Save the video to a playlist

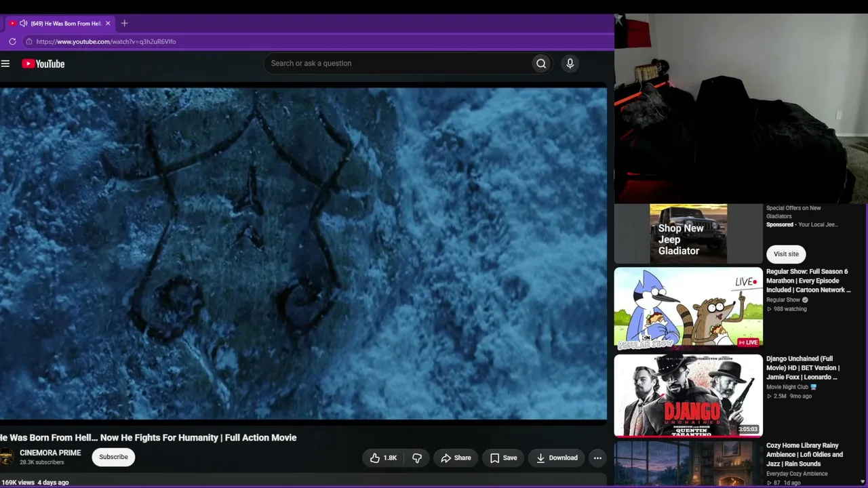[x=504, y=458]
